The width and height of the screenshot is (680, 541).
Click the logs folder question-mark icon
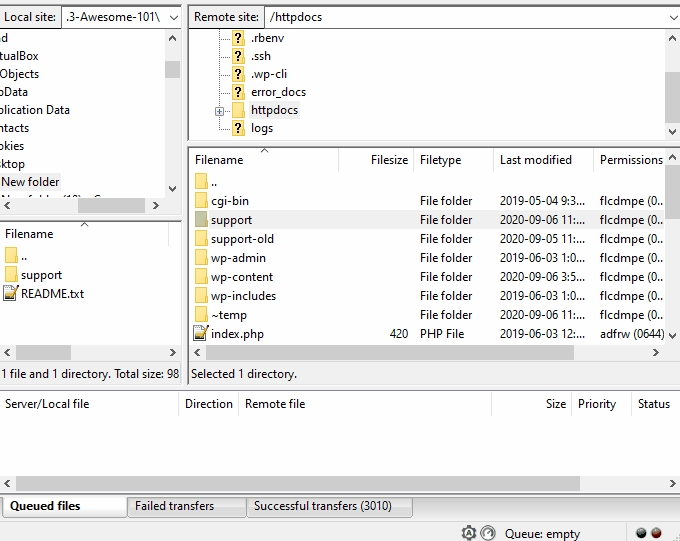[238, 128]
